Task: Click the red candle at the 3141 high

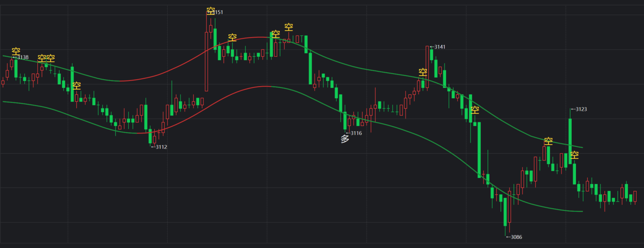Action: coord(427,67)
